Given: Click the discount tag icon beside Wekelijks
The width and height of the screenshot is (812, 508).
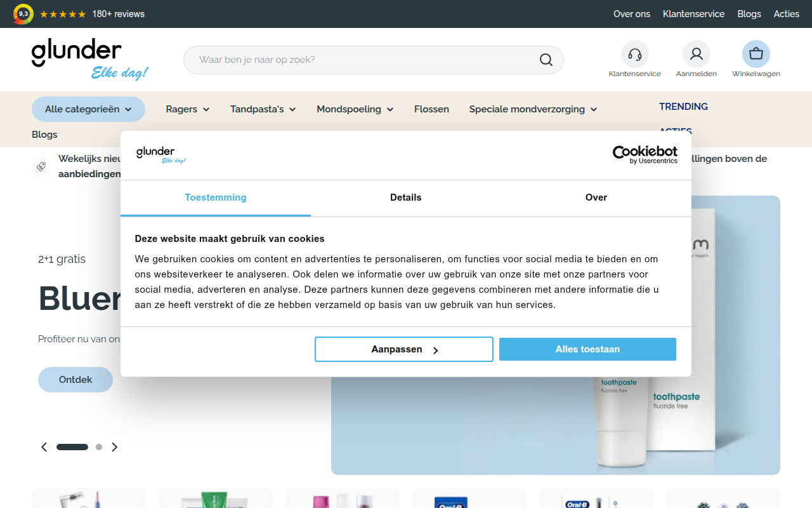Looking at the screenshot, I should (41, 167).
